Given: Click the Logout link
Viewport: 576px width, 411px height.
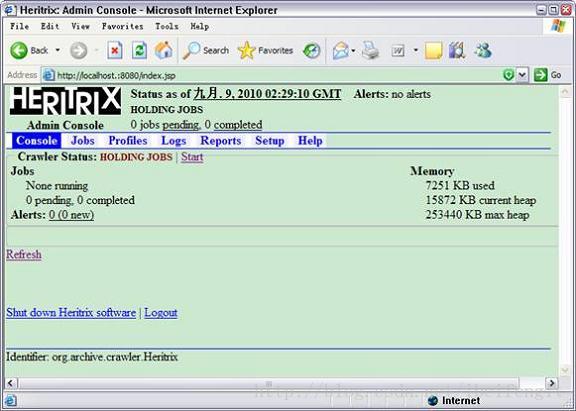Looking at the screenshot, I should pyautogui.click(x=161, y=313).
